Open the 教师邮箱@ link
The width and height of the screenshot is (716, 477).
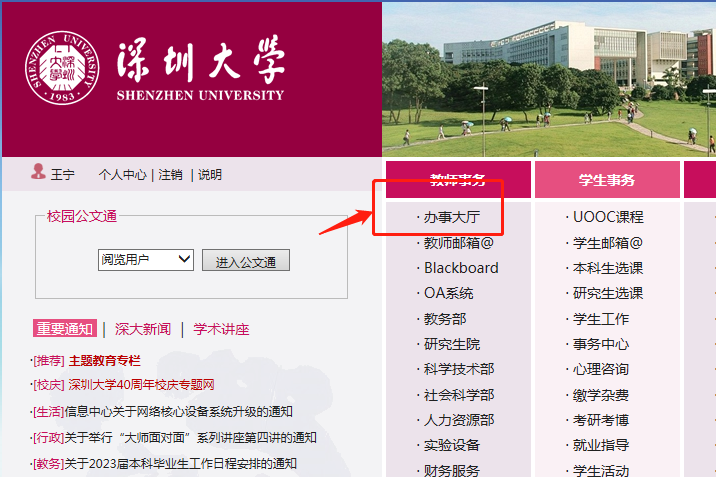click(458, 242)
